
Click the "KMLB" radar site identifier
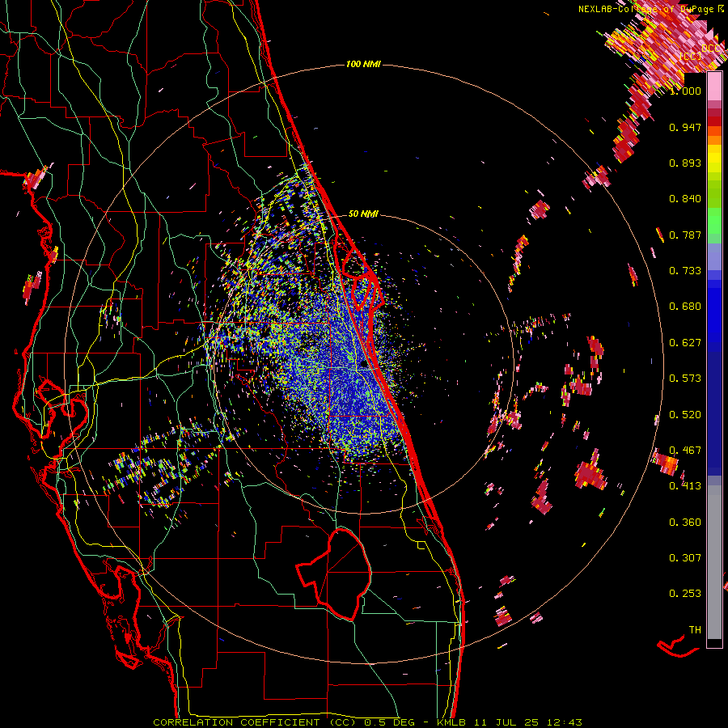(452, 722)
